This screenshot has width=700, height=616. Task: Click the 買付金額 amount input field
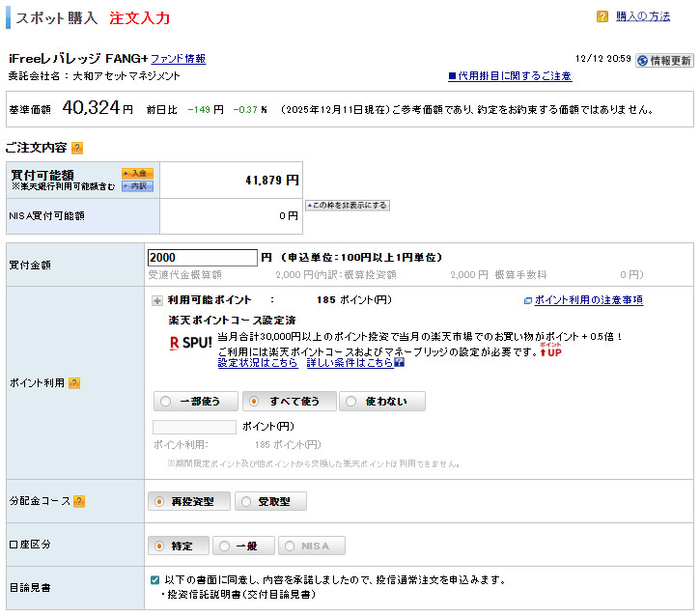202,258
